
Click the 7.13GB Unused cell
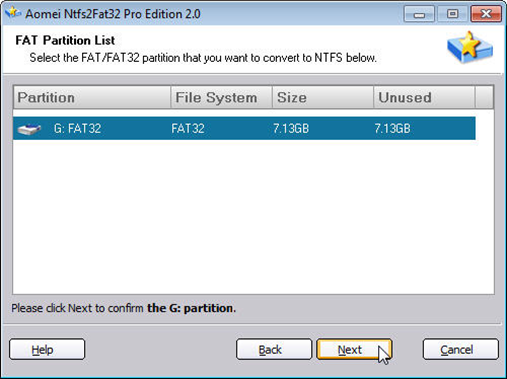coord(392,128)
